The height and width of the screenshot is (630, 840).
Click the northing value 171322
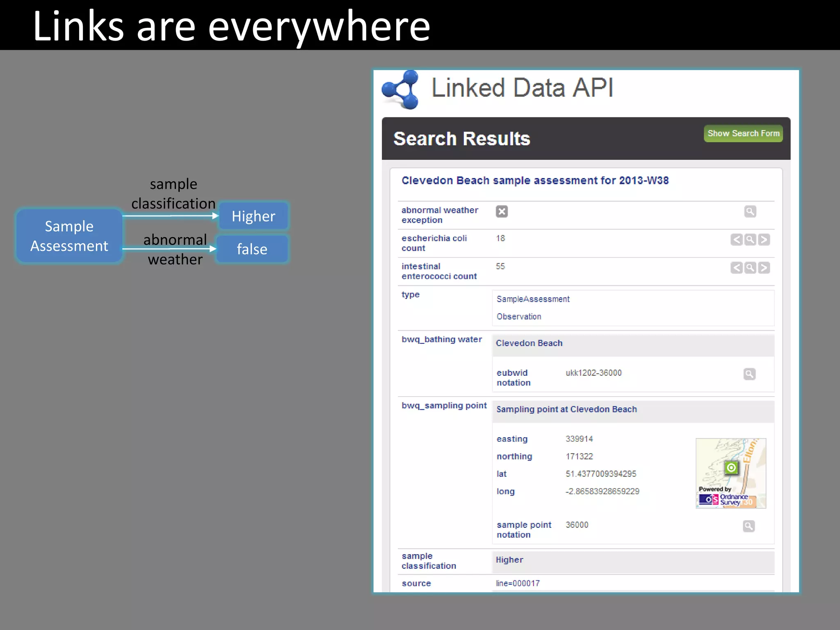[579, 457]
